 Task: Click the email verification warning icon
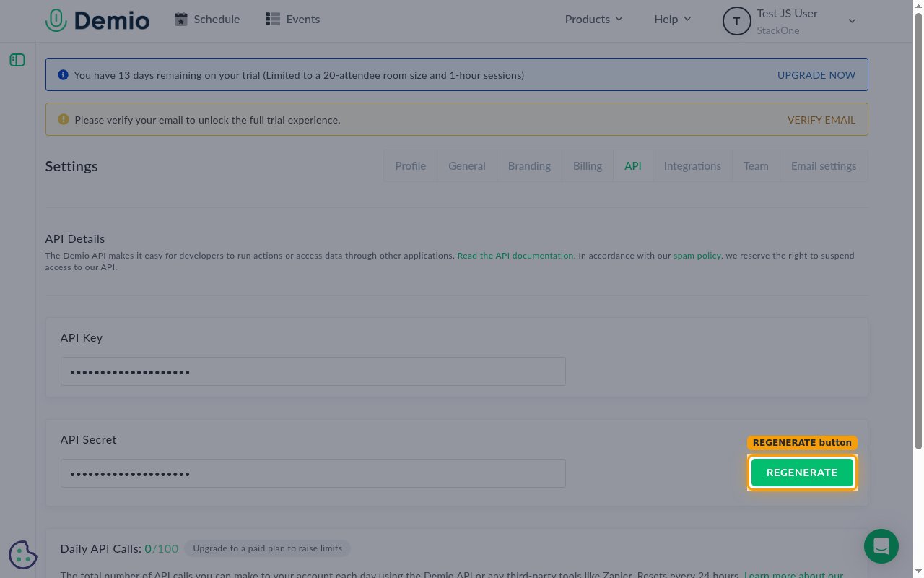pos(63,120)
